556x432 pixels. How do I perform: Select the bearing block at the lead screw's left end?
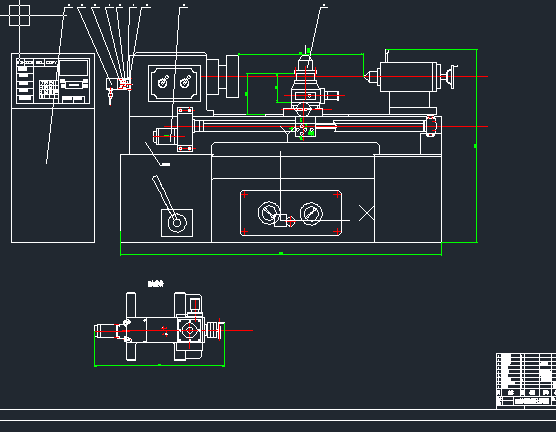point(185,129)
